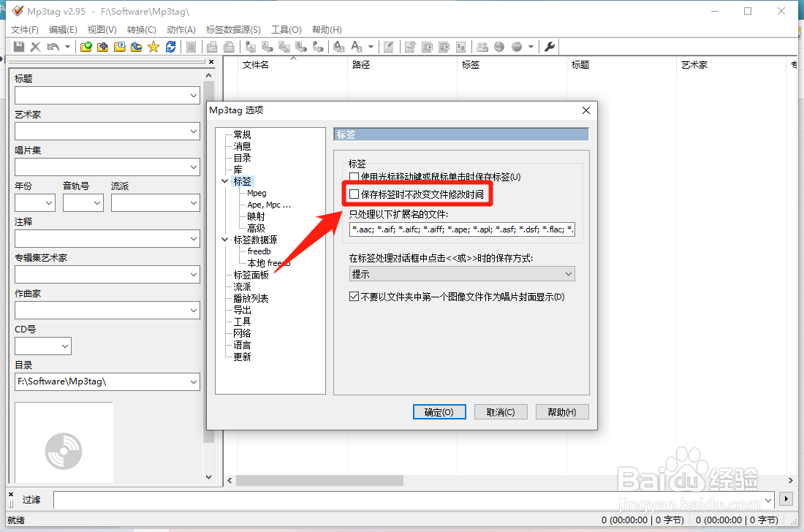Click the Change directory folder icon with green check

(86, 47)
